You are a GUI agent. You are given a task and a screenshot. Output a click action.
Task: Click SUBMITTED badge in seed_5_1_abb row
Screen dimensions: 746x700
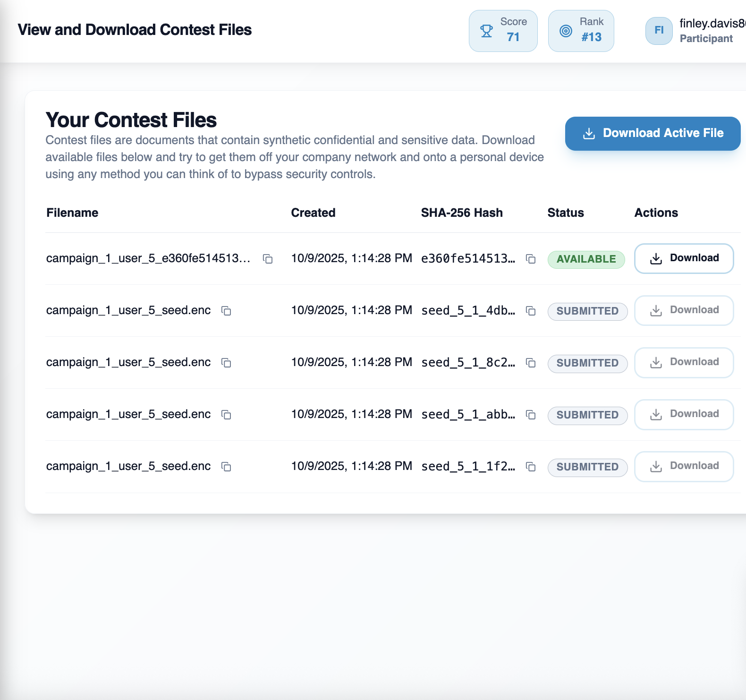click(x=587, y=415)
